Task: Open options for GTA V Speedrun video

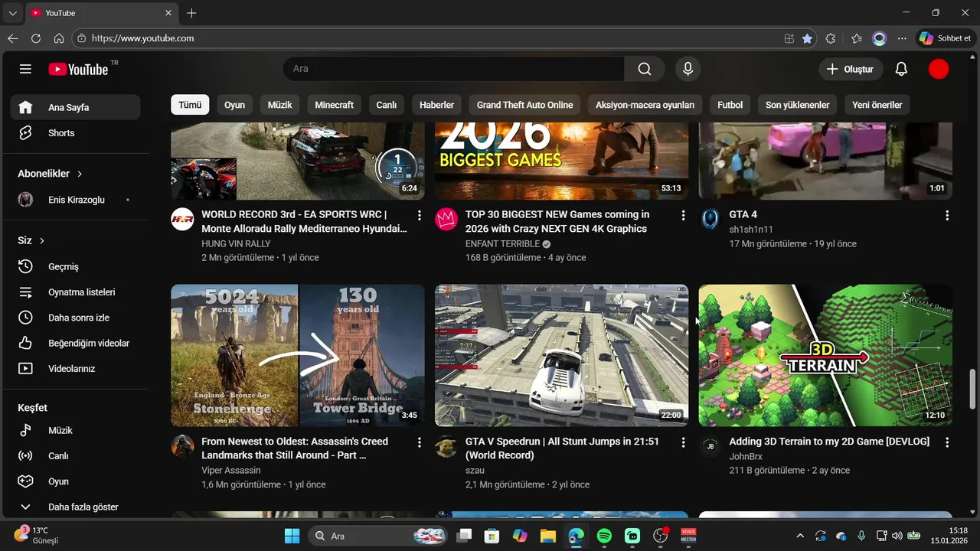Action: click(x=683, y=442)
